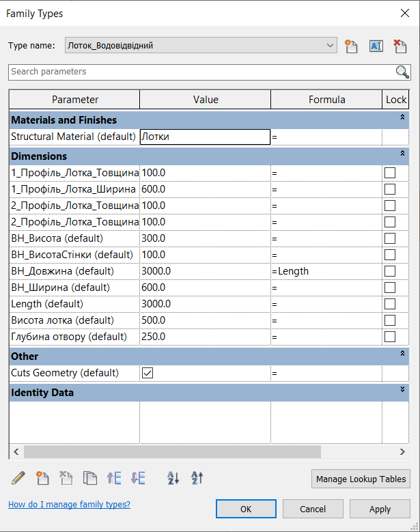Image resolution: width=420 pixels, height=532 pixels.
Task: Collapse the Materials and Finishes group
Action: pos(402,120)
